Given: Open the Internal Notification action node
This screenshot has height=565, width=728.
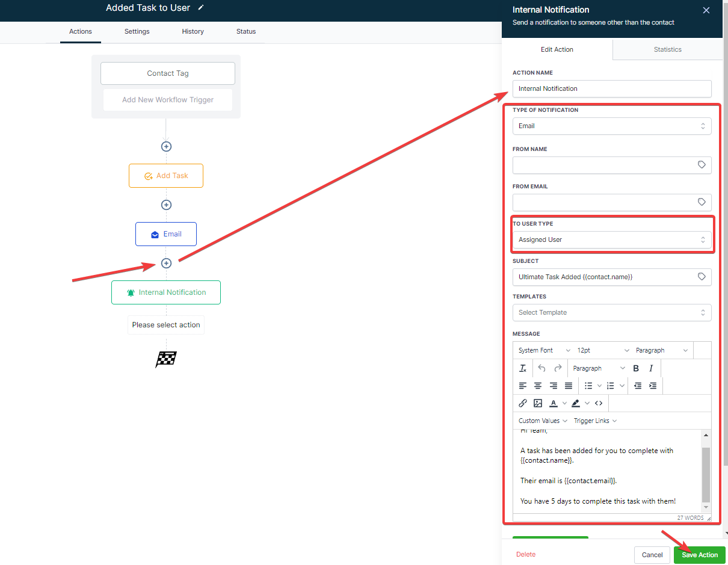Looking at the screenshot, I should click(x=166, y=292).
